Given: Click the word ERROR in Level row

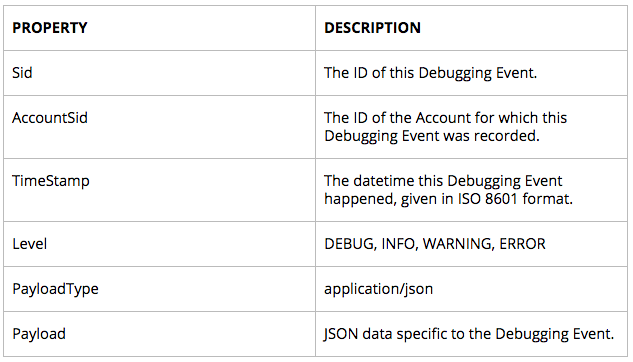Looking at the screenshot, I should click(x=522, y=244).
